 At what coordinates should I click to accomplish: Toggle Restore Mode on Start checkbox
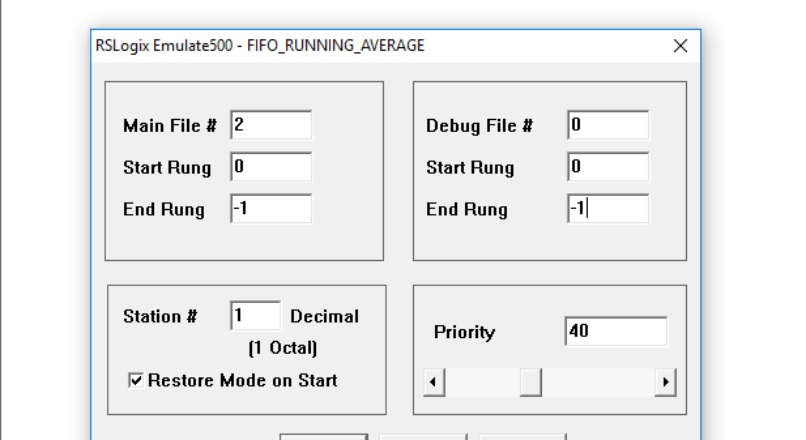coord(136,380)
